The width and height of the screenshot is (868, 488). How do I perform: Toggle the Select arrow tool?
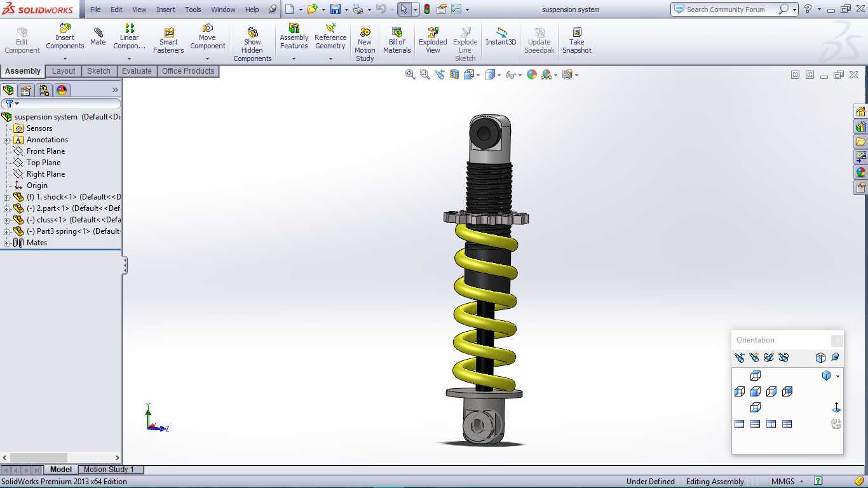403,10
